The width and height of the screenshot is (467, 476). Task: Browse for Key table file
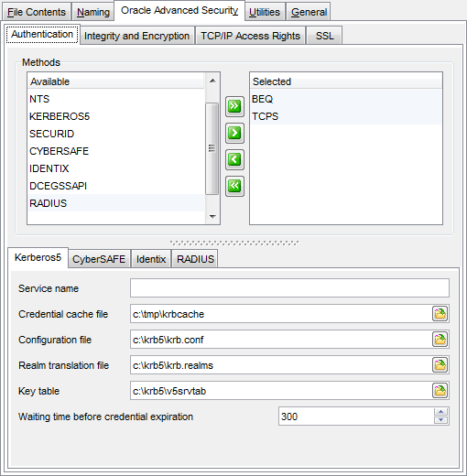click(x=440, y=391)
